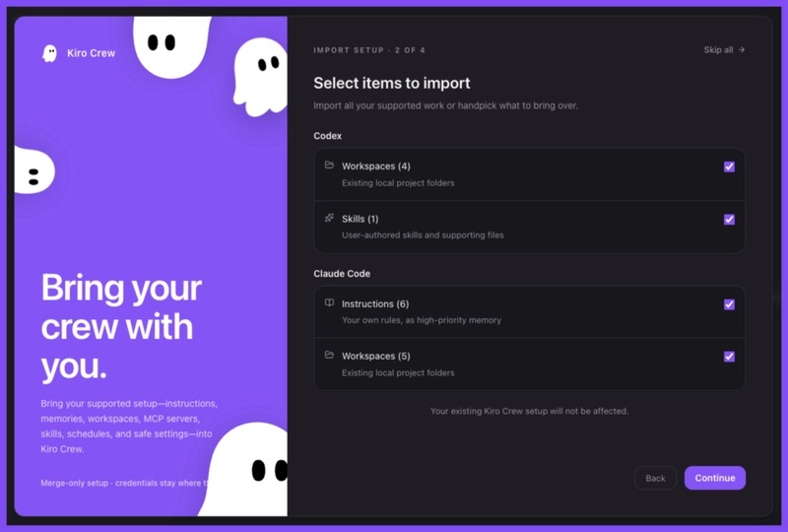Viewport: 788px width, 532px height.
Task: Click the Kiro Crew ghost logo icon
Action: point(50,53)
